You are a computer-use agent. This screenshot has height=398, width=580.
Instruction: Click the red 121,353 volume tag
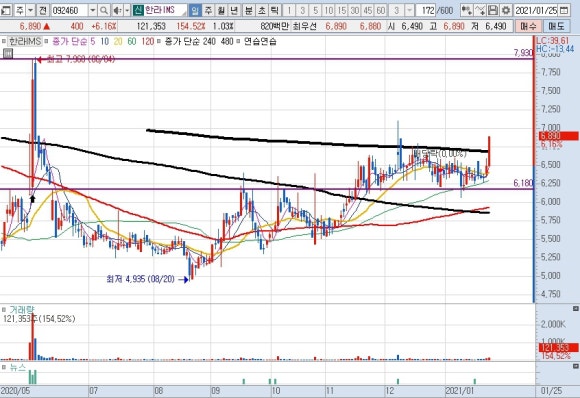coord(559,348)
